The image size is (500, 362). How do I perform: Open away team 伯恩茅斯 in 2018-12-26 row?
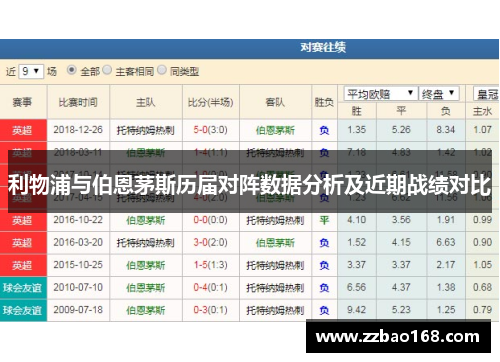pos(275,130)
